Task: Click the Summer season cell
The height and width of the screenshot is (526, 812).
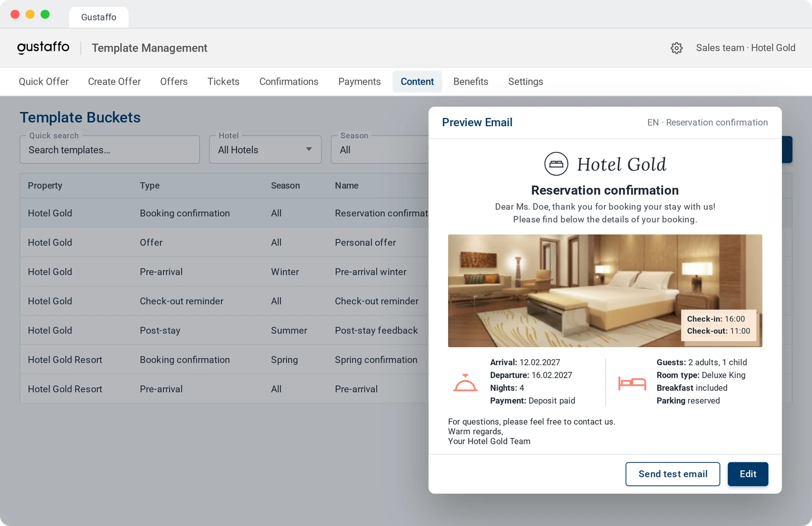Action: tap(289, 330)
